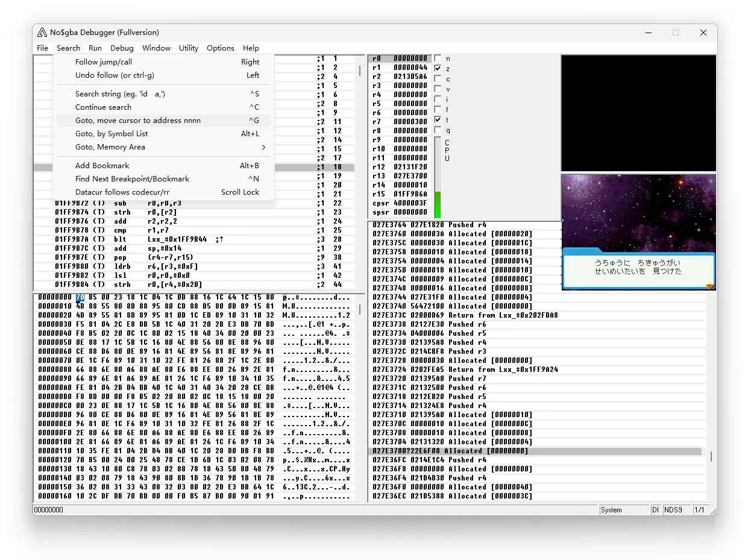The height and width of the screenshot is (560, 748).
Task: Click the green CPU load meter
Action: [x=438, y=205]
